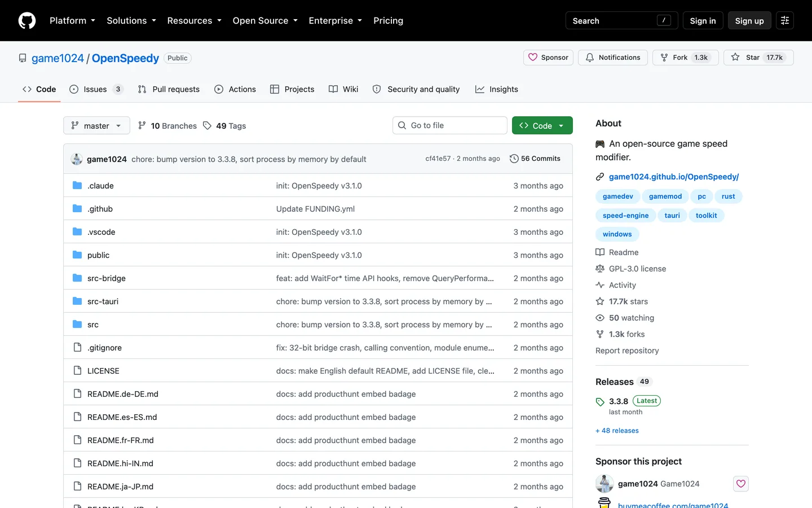Click the speed-engine topic tag
Screen dimensions: 812x508
(625, 216)
